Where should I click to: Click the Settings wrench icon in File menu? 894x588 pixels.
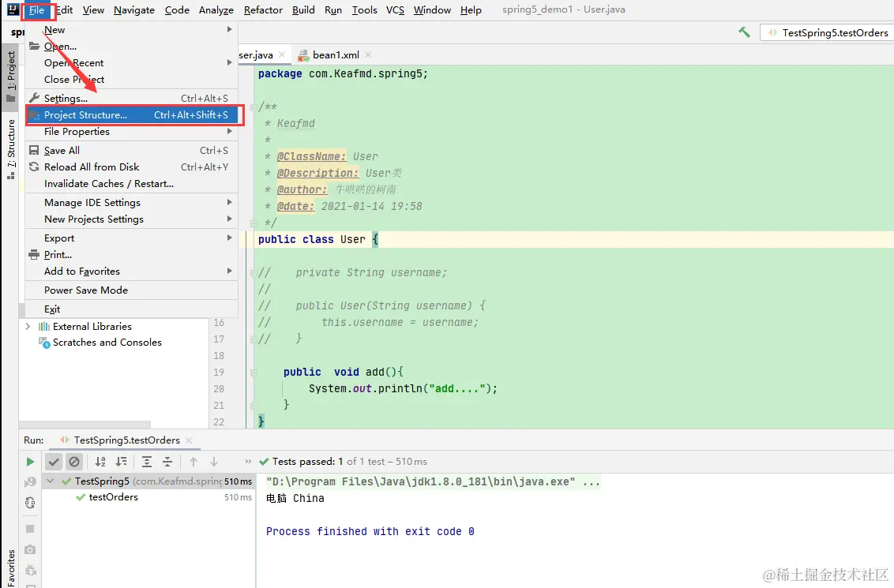coord(34,98)
